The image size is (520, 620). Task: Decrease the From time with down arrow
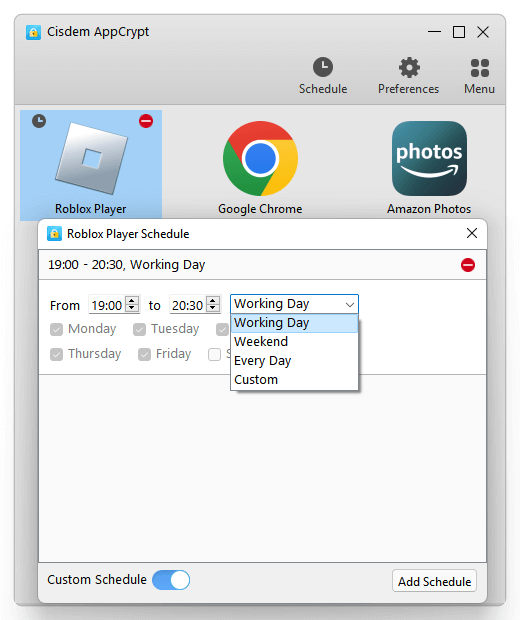click(132, 308)
